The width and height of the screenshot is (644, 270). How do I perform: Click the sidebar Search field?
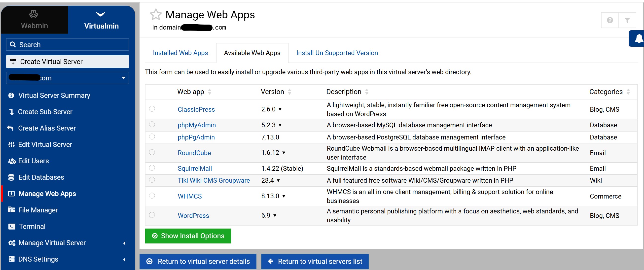pos(68,45)
